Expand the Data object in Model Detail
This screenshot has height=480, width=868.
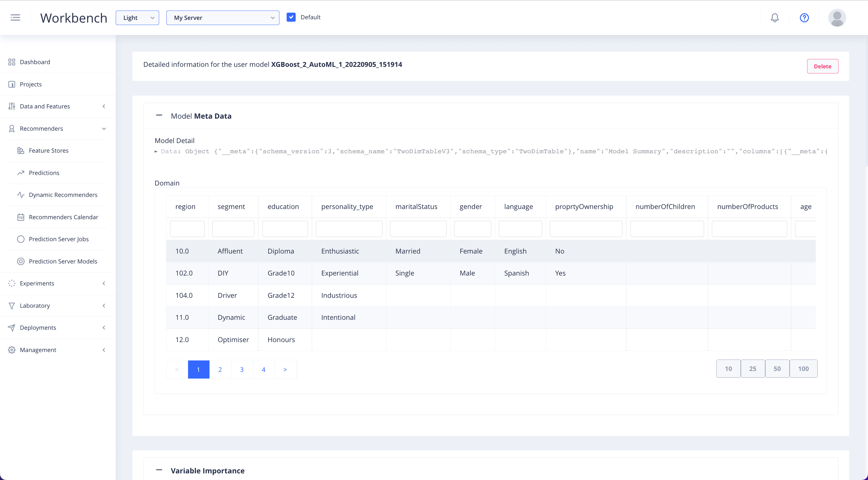pos(156,151)
